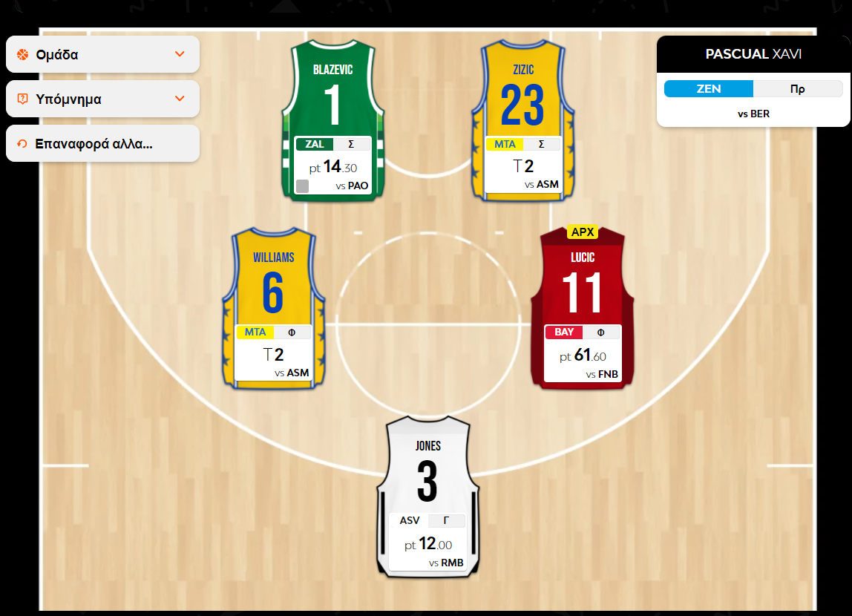Click the yellow MTA badge on Zizic's card
Image resolution: width=852 pixels, height=616 pixels.
point(505,144)
